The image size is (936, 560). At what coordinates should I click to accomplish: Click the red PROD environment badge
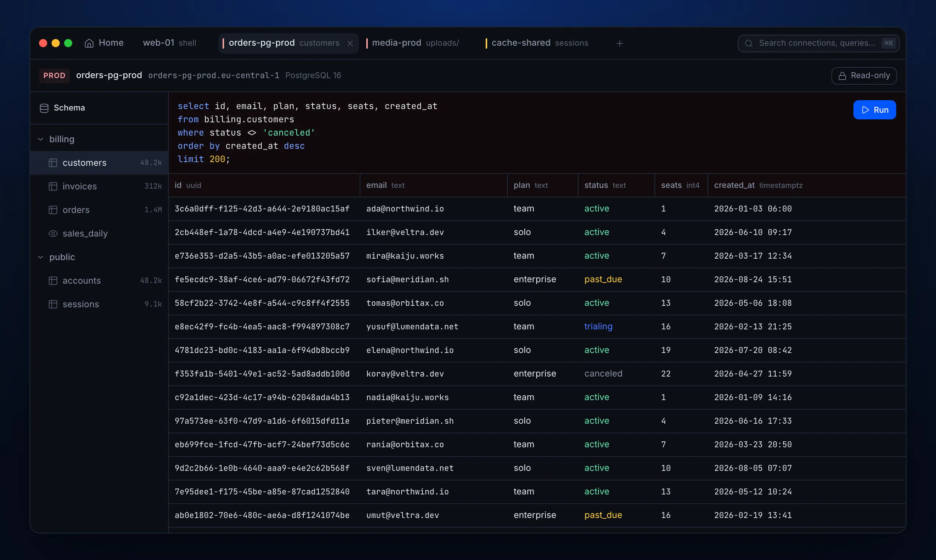coord(54,76)
